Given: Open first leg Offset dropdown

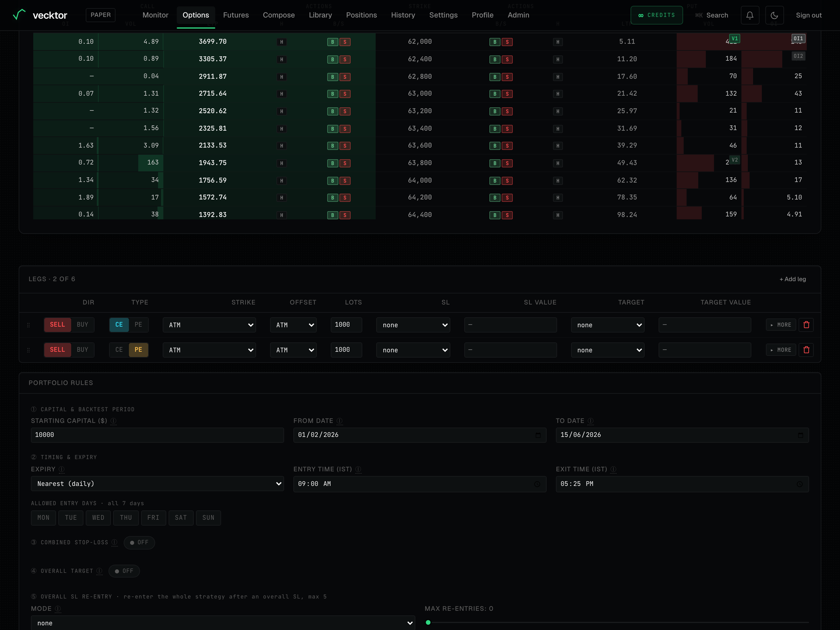Looking at the screenshot, I should pos(293,325).
